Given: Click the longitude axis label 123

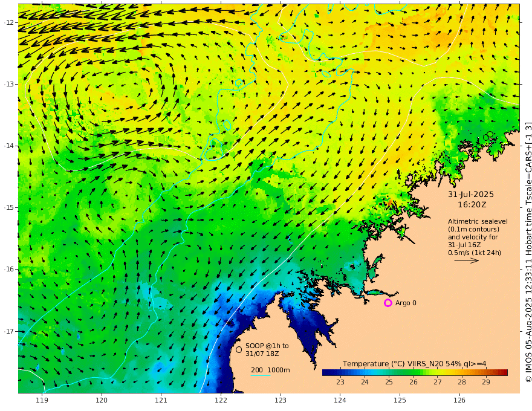Looking at the screenshot, I should point(281,400).
